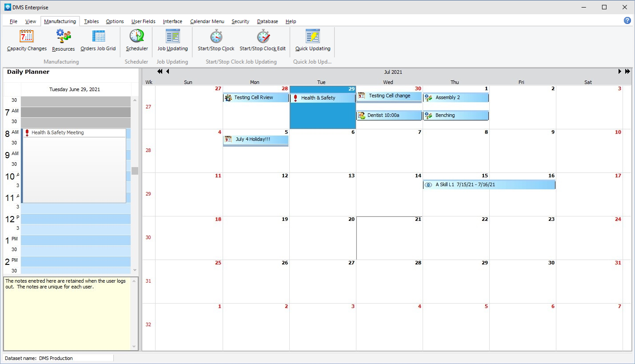This screenshot has width=635, height=364.
Task: Select the 7 AM time slot
Action: pyautogui.click(x=76, y=112)
